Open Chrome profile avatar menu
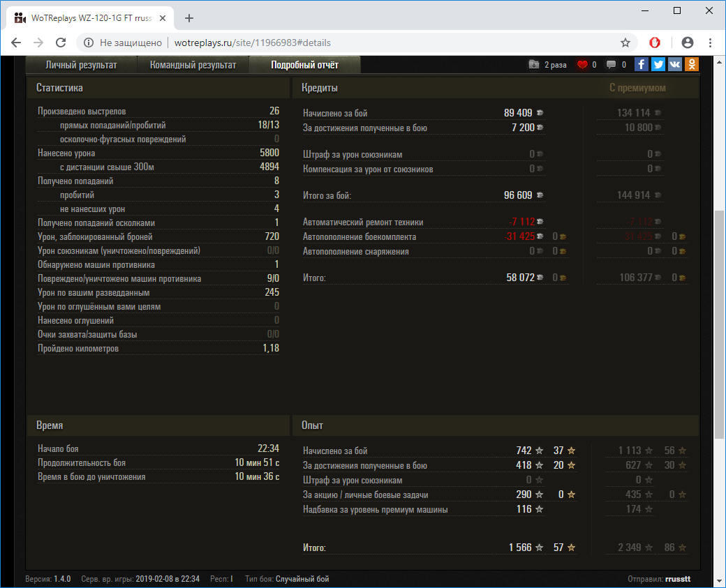This screenshot has width=726, height=588. tap(688, 43)
